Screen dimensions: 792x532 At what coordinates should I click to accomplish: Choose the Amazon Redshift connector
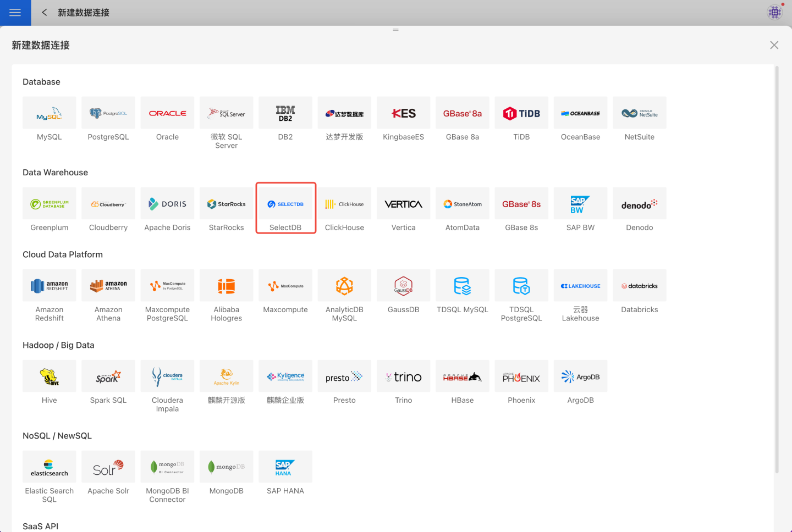(x=50, y=286)
